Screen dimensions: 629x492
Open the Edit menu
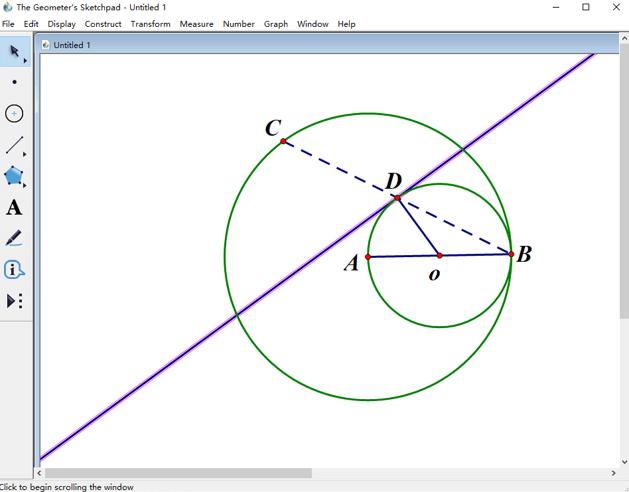coord(31,24)
